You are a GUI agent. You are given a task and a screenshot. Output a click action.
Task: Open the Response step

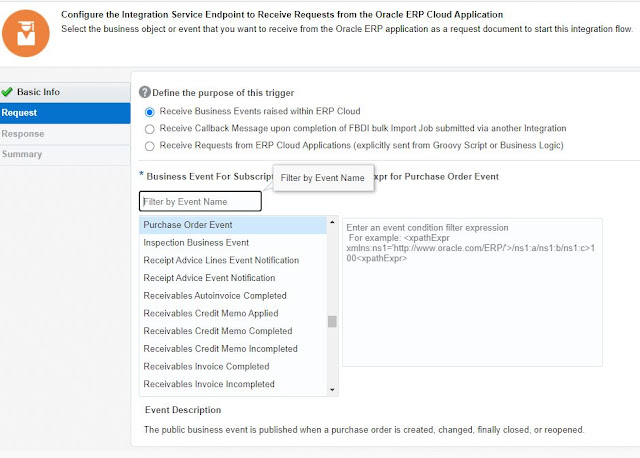click(65, 134)
